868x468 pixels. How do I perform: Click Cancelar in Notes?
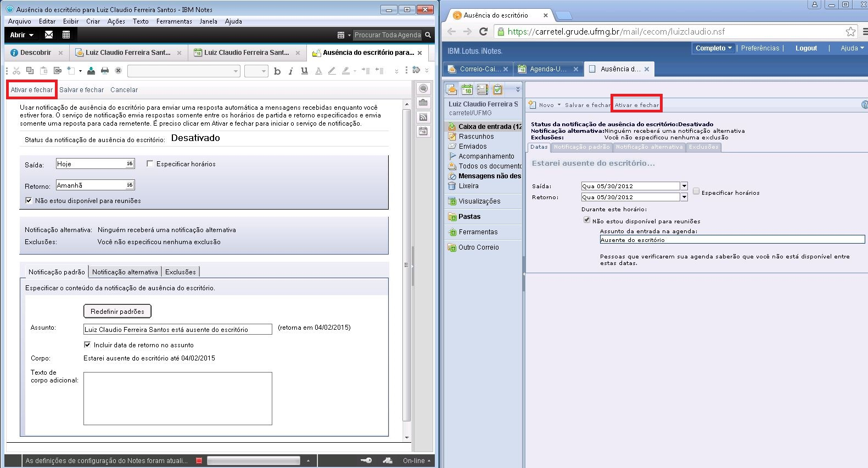pos(124,89)
